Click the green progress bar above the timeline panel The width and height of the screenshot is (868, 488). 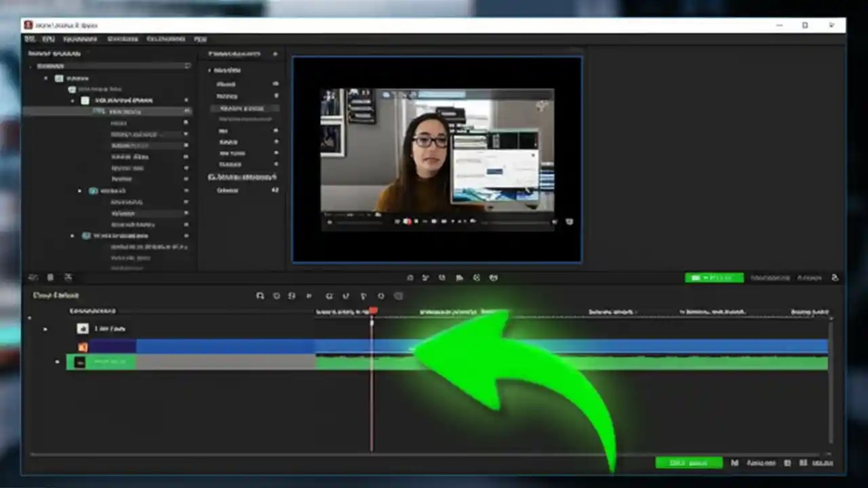click(x=714, y=277)
